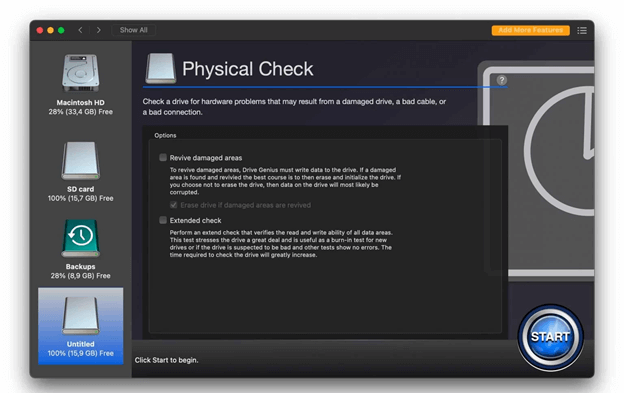The height and width of the screenshot is (393, 624).
Task: Go forward with the right chevron
Action: (x=98, y=30)
